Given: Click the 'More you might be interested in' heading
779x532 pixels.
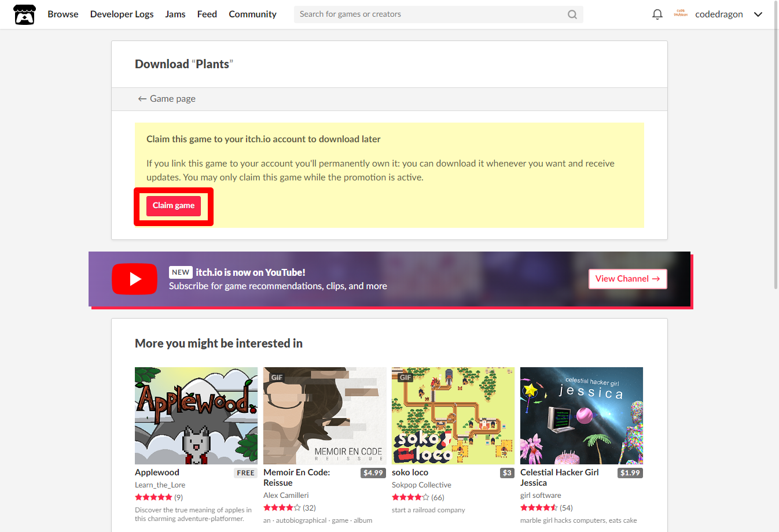Looking at the screenshot, I should [x=219, y=343].
